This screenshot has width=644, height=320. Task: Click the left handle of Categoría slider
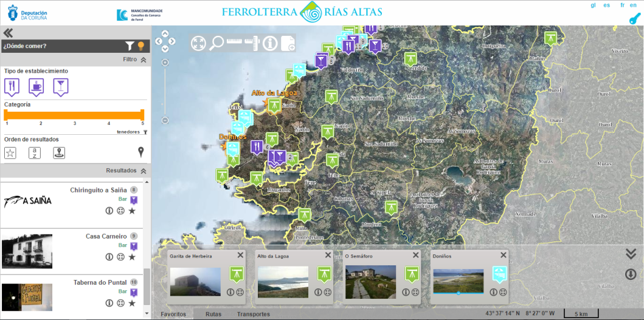6,115
